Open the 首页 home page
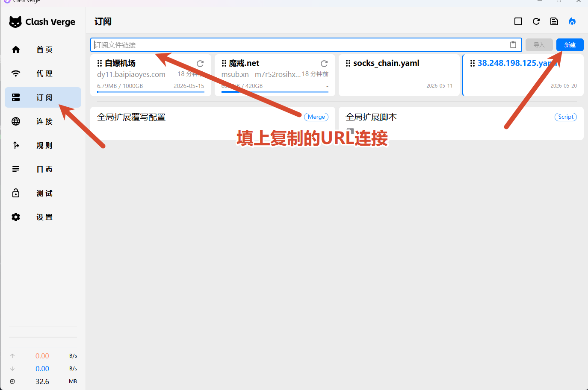Image resolution: width=588 pixels, height=390 pixels. (x=43, y=50)
